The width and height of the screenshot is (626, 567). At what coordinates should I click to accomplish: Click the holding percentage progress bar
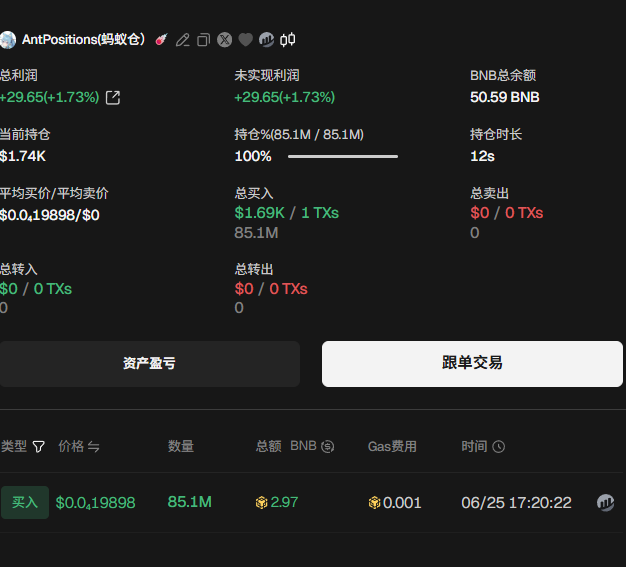[x=343, y=157]
